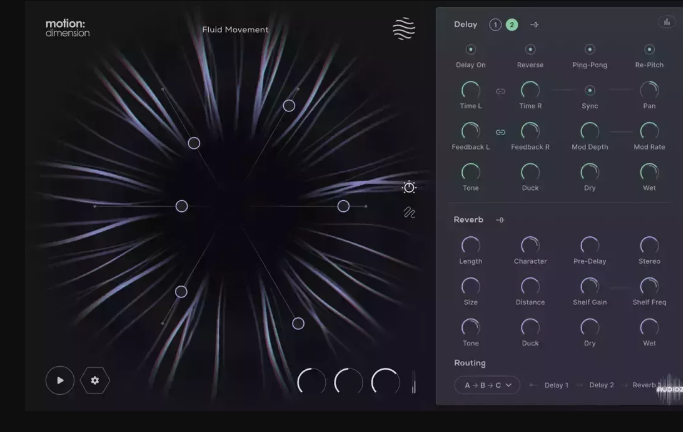The width and height of the screenshot is (683, 432).
Task: Click the wavy sphere logo icon
Action: (404, 29)
